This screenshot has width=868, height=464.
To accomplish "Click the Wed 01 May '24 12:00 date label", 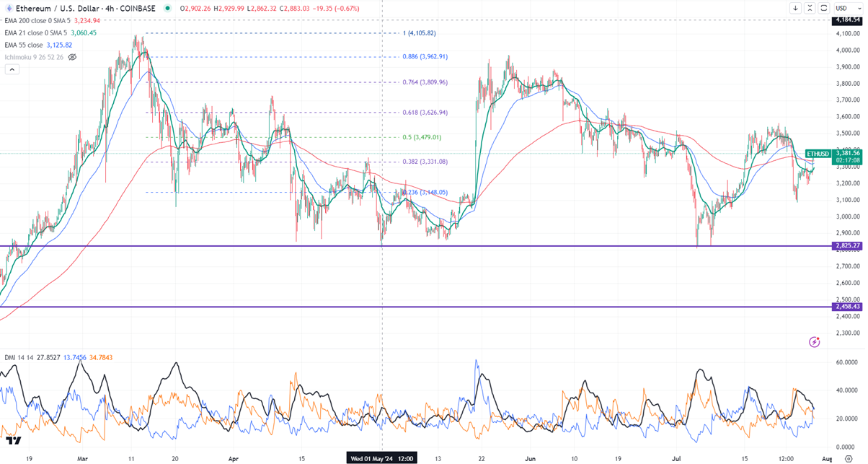I will [382, 458].
